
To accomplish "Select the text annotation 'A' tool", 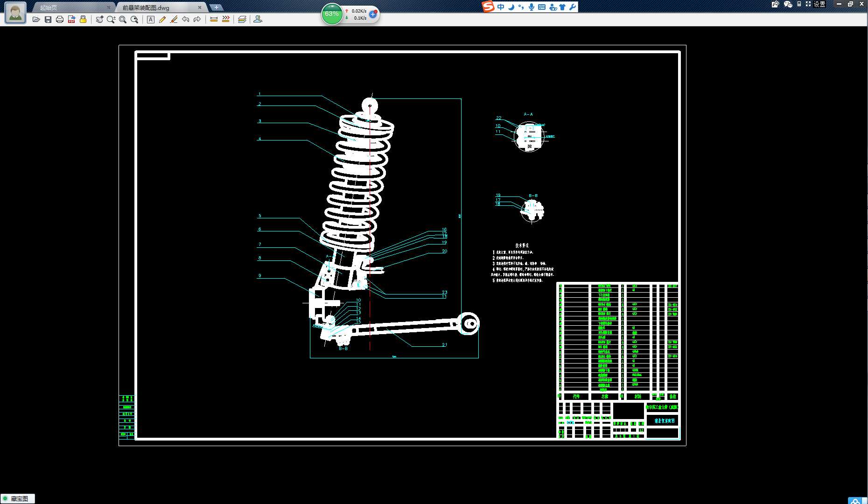I will (151, 19).
